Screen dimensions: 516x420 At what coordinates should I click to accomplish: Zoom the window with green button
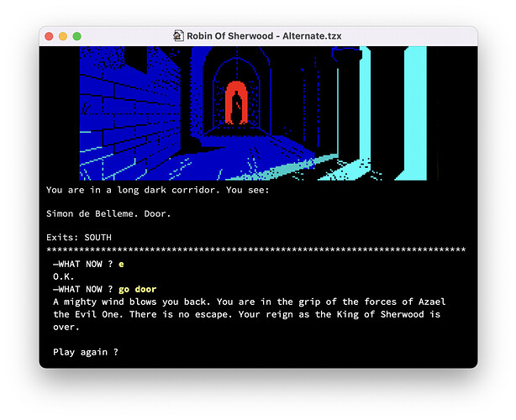tap(77, 36)
